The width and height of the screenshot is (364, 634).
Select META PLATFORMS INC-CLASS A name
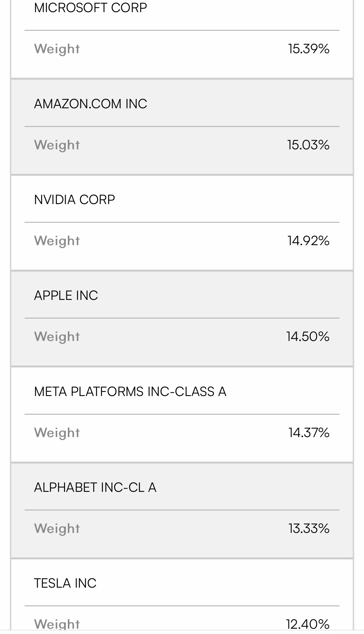point(130,391)
